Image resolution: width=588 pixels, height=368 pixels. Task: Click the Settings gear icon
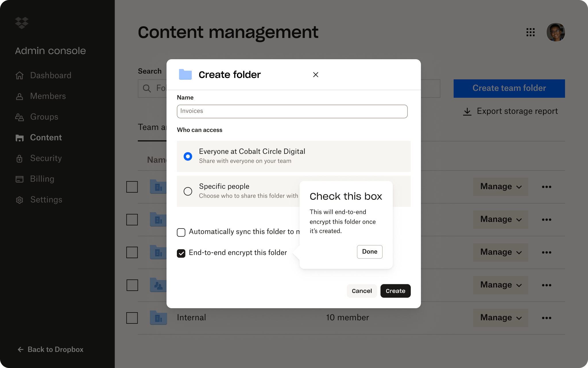(20, 200)
